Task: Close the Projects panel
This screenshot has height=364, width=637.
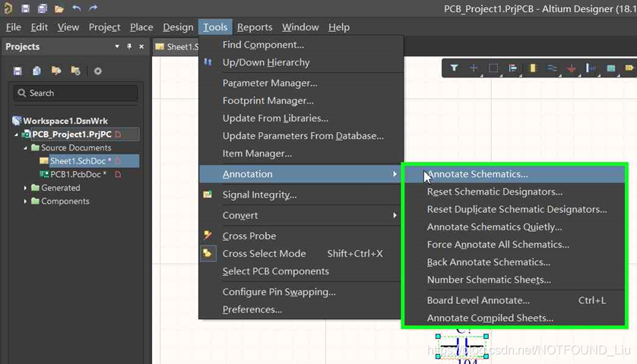Action: click(x=141, y=46)
